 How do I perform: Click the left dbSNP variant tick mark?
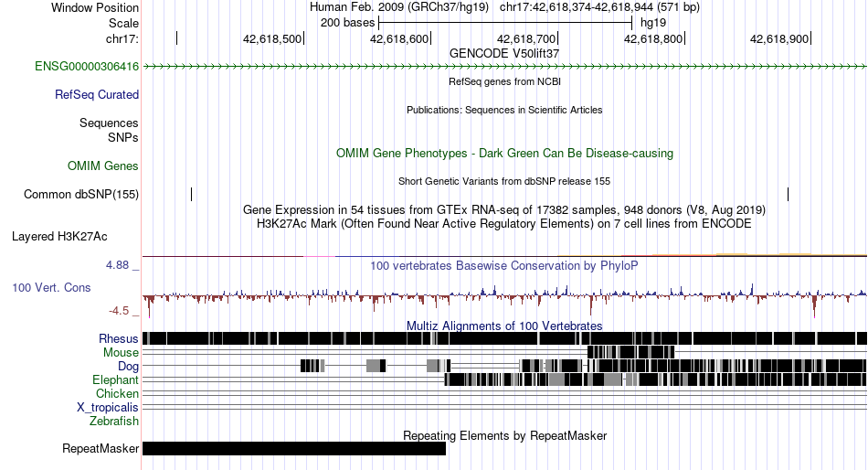(192, 194)
